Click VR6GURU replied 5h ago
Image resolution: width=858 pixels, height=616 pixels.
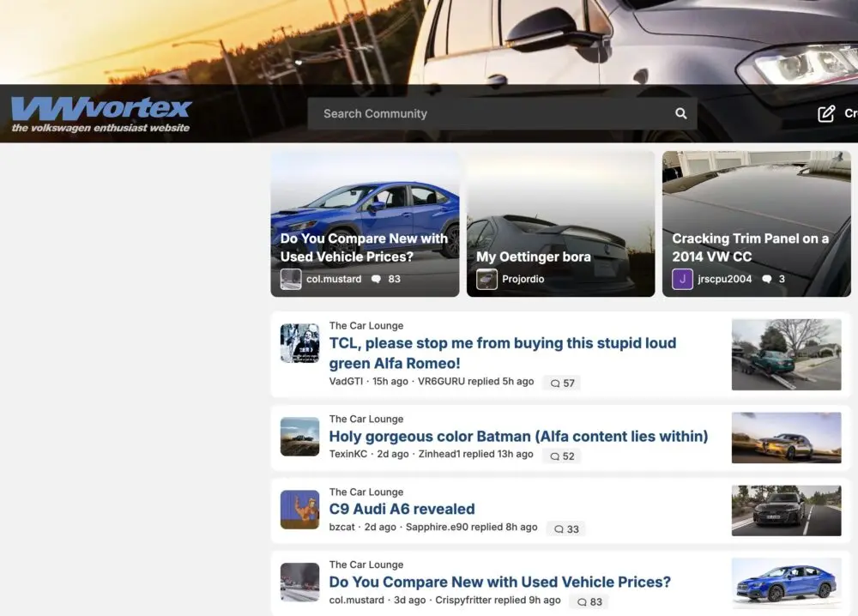point(475,381)
